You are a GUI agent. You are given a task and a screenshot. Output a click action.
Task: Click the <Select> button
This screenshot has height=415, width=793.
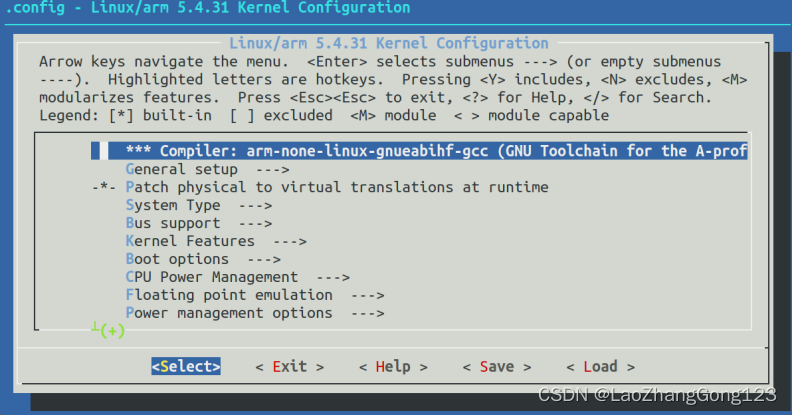pos(186,366)
